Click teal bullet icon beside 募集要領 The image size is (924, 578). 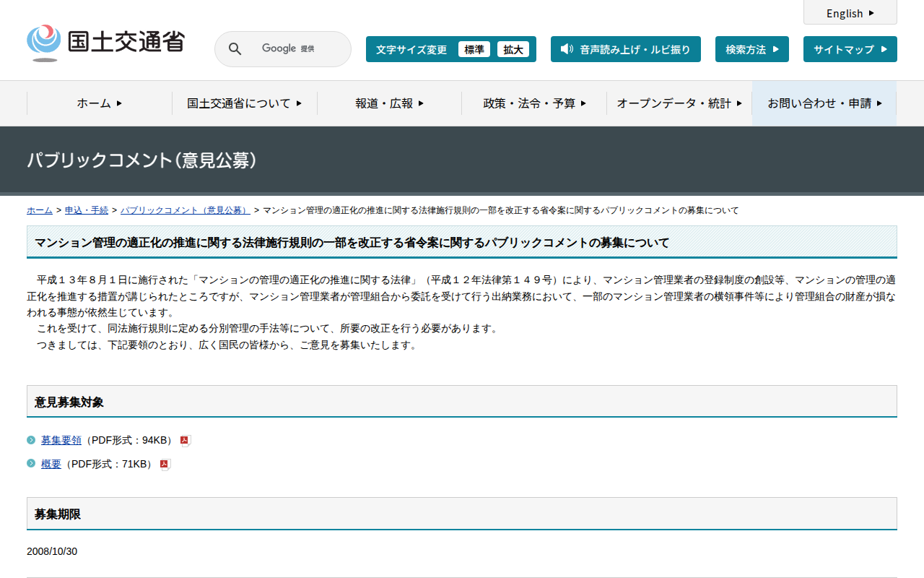[x=31, y=440]
